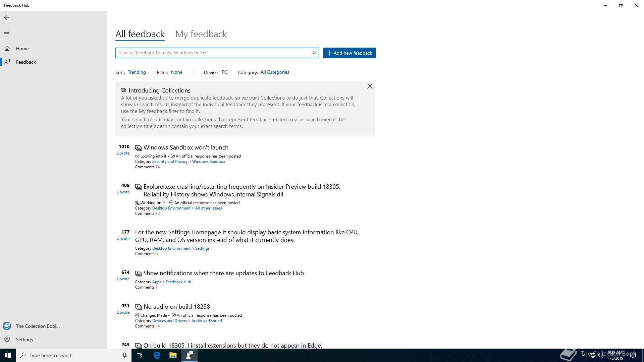Open On build 18305 extensions Edge feedback

click(x=233, y=345)
